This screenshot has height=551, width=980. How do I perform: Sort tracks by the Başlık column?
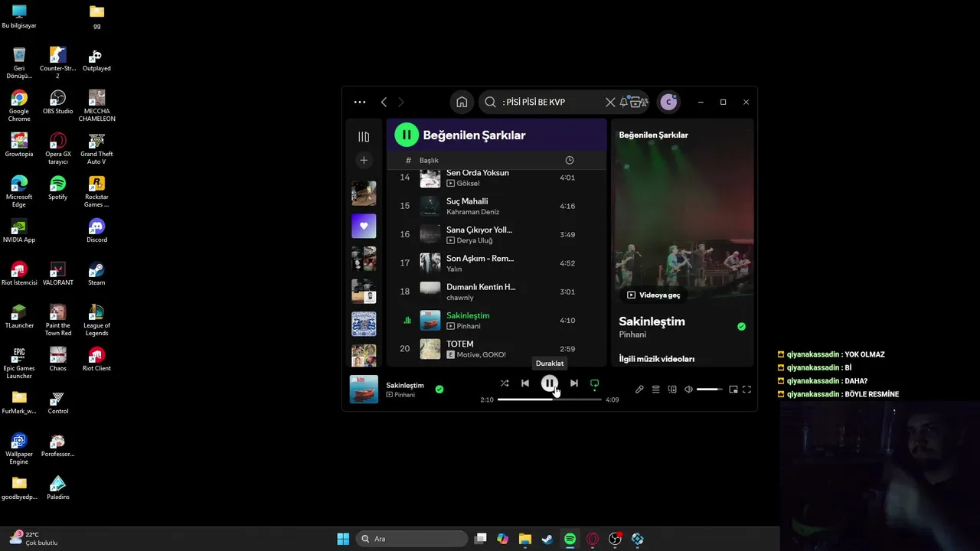(x=429, y=160)
